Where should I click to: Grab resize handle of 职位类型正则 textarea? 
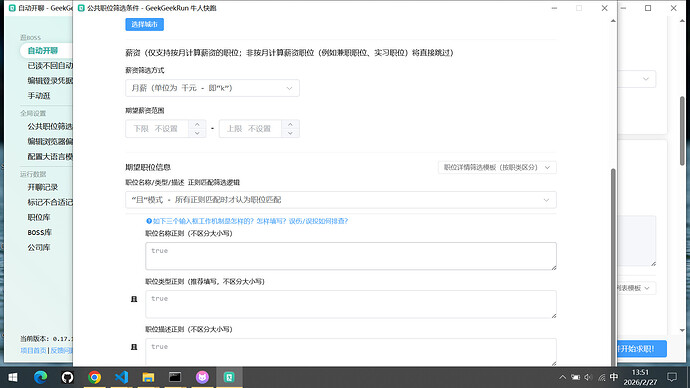[x=554, y=315]
